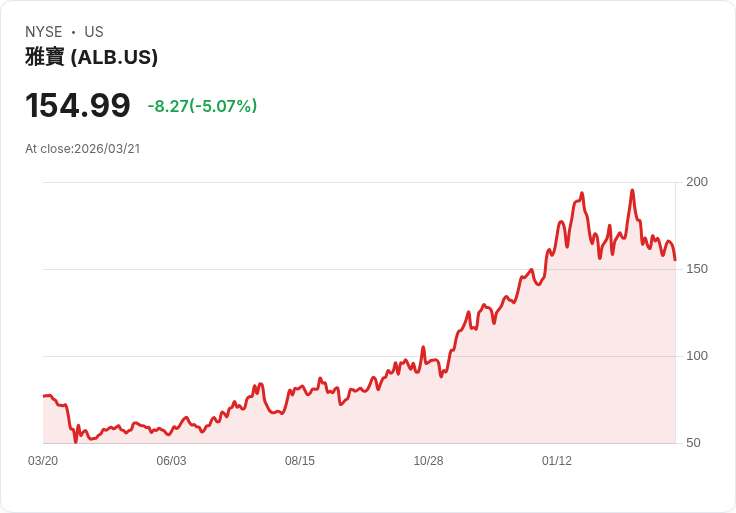Click the 100 y-axis price label
The image size is (736, 513).
697,356
